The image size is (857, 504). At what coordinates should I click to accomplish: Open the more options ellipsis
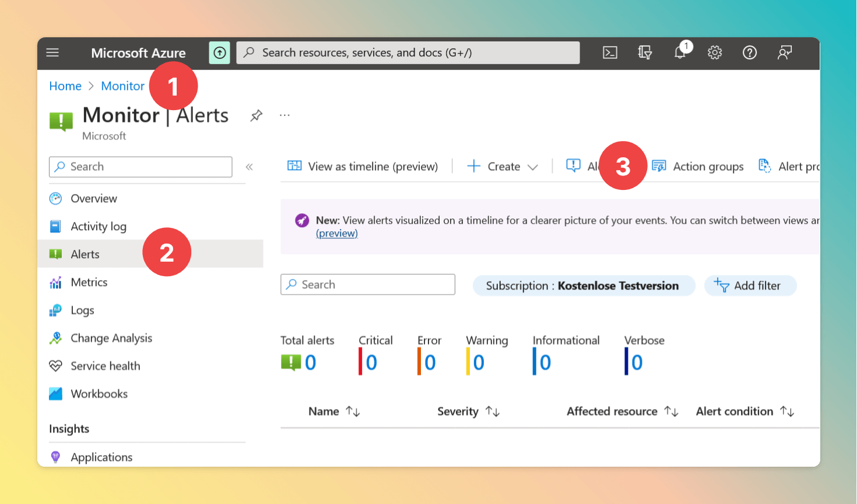pos(285,115)
